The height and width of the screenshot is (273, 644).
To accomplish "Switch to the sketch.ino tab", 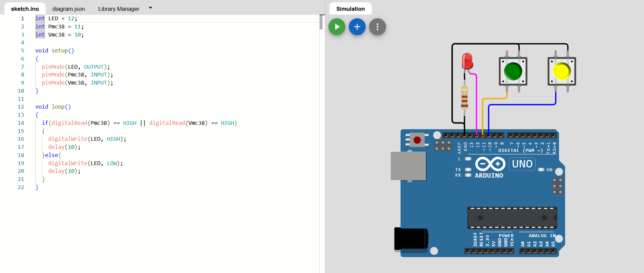I will point(25,9).
